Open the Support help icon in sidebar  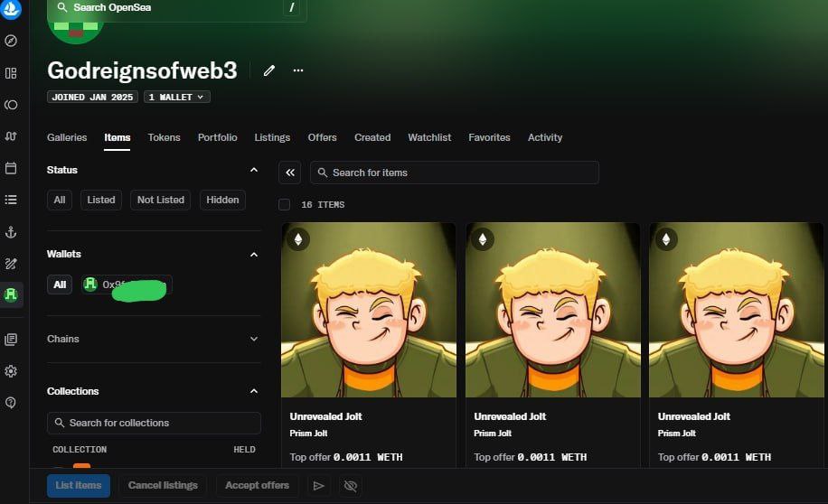point(11,403)
